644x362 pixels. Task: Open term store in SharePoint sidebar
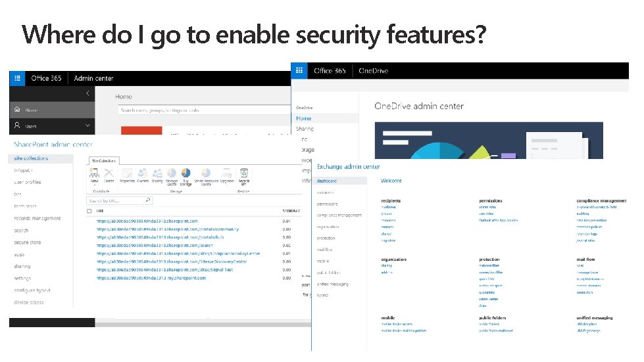pyautogui.click(x=25, y=206)
